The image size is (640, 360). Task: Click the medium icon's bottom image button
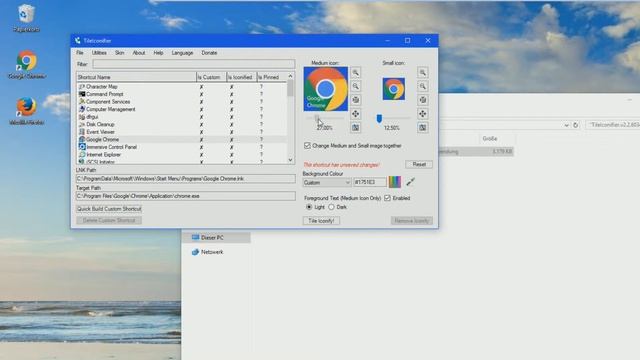click(356, 128)
